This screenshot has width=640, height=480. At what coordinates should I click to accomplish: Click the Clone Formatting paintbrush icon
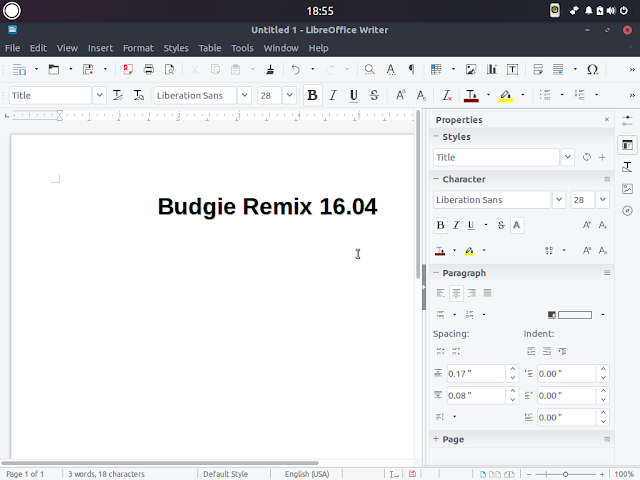tap(270, 69)
